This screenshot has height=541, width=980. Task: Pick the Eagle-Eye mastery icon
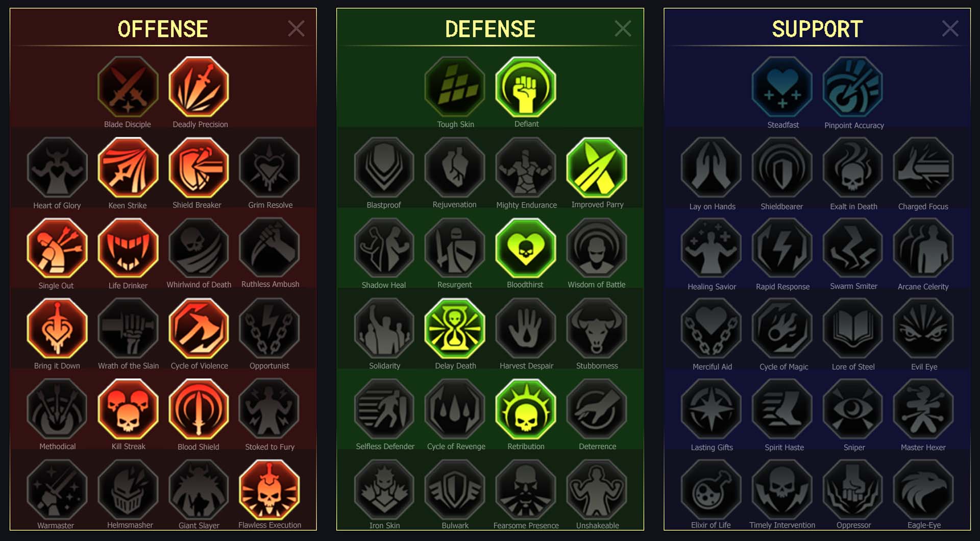coord(923,490)
